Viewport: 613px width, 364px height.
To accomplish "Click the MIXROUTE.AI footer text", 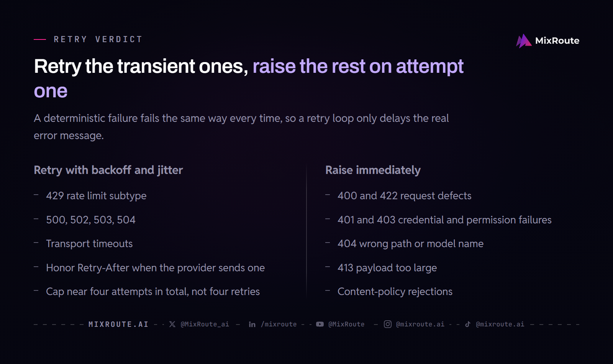I will (x=118, y=324).
